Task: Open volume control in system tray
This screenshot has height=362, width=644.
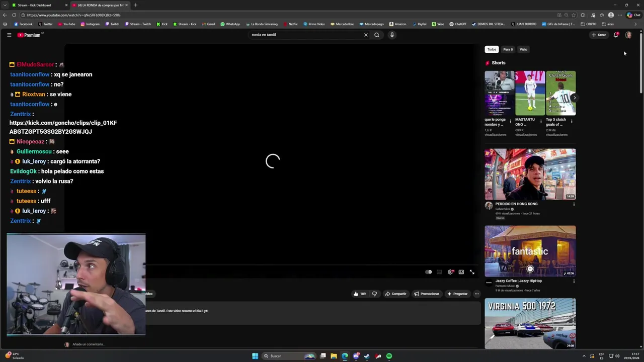Action: (x=617, y=356)
